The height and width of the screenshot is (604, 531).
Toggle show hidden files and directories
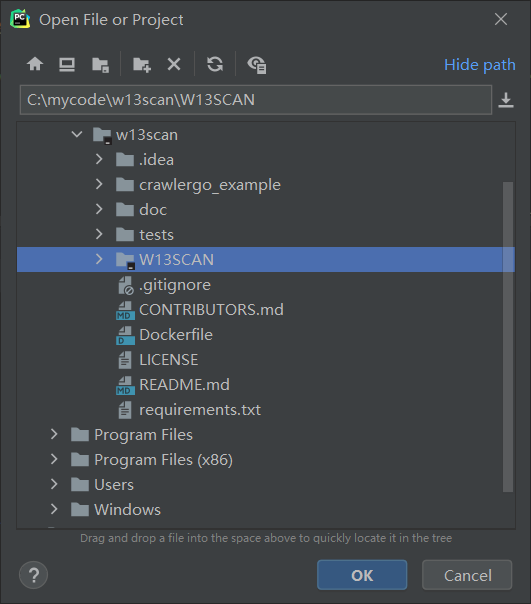(x=257, y=65)
